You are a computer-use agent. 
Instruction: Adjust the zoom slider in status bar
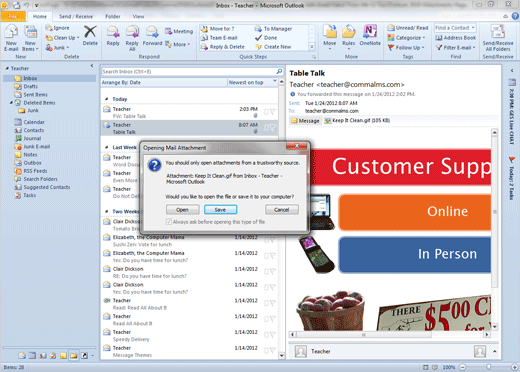488,367
